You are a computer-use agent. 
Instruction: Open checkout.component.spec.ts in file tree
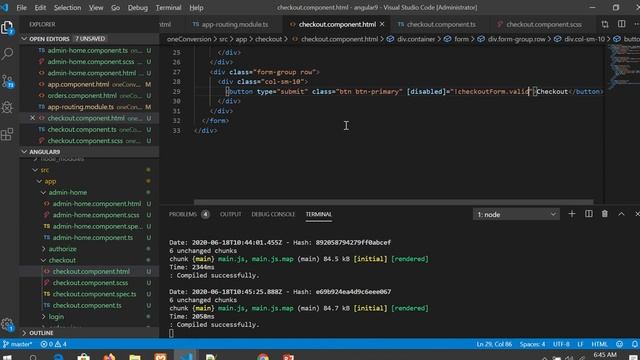click(94, 294)
